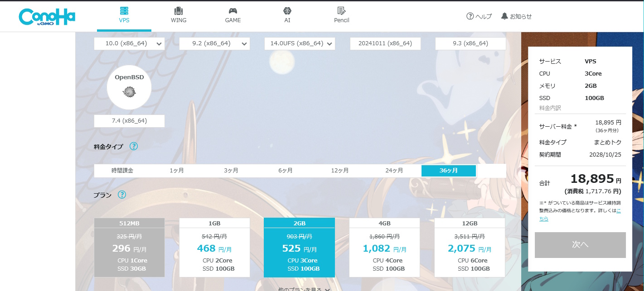
Task: Open the 14.0UFS (x86_64) version dropdown
Action: click(329, 44)
